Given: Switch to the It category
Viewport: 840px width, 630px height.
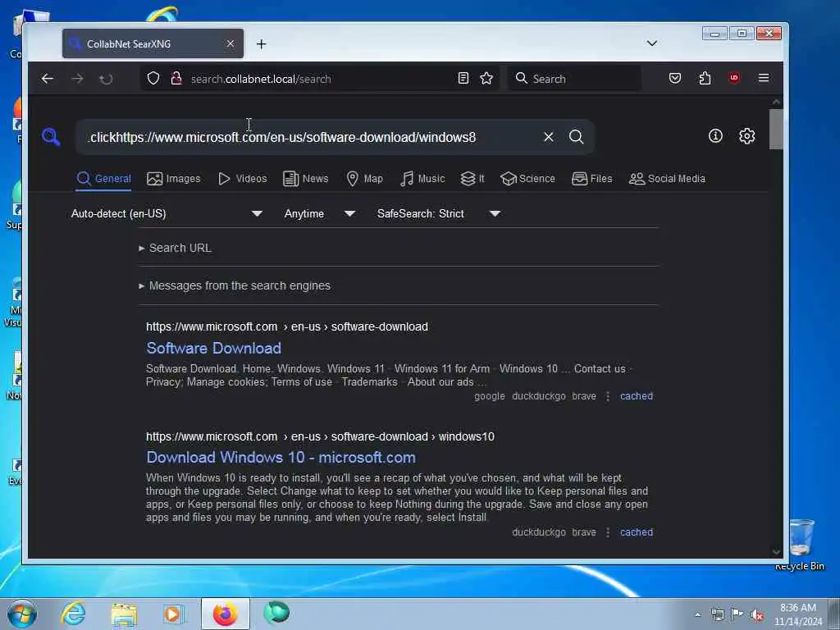Looking at the screenshot, I should point(472,179).
